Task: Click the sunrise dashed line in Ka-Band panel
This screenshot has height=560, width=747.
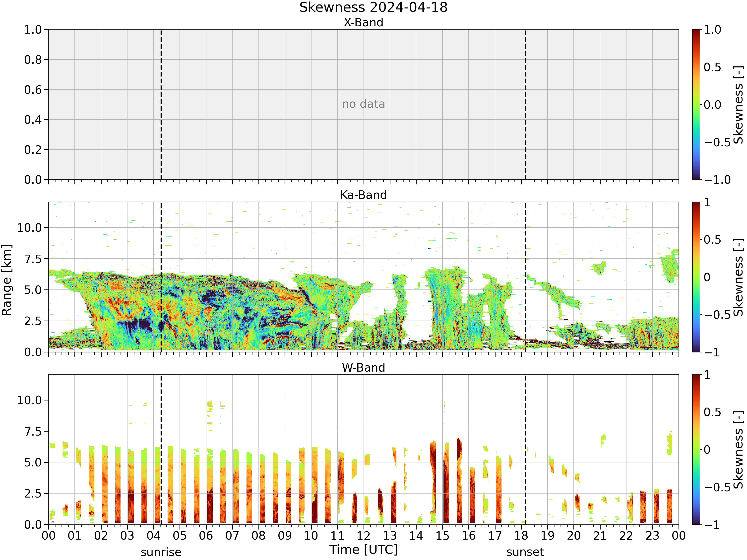Action: pos(161,277)
